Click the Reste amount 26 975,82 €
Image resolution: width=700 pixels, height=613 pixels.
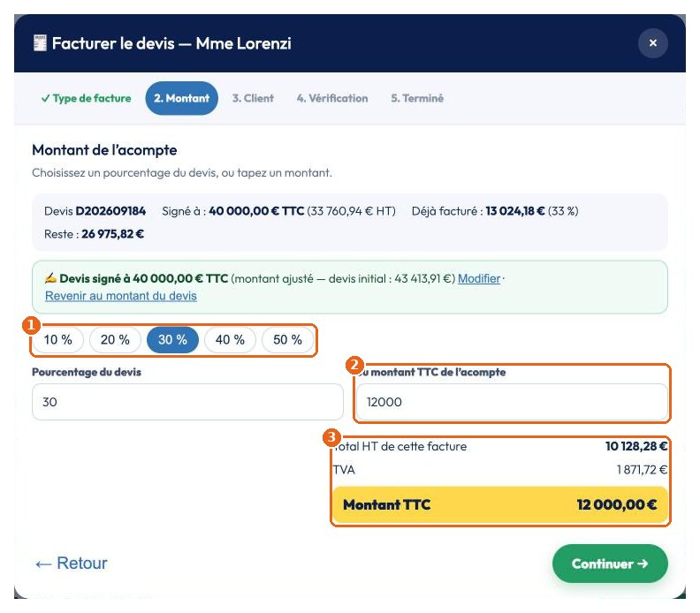click(112, 234)
